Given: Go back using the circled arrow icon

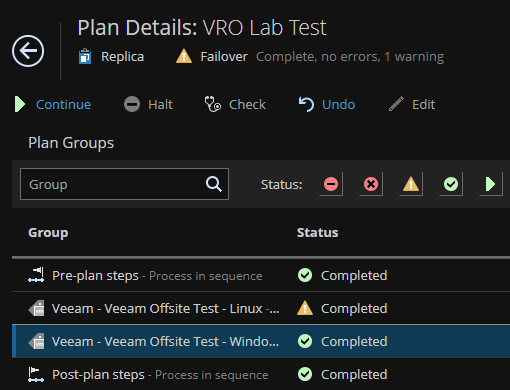Looking at the screenshot, I should pos(28,51).
